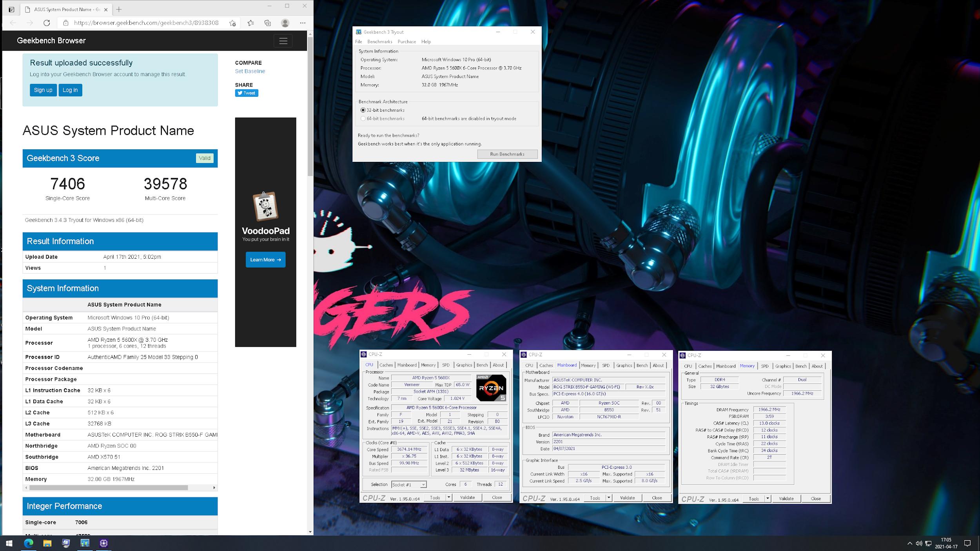Click the first CPU-Z window title icon
Screen dimensions: 980x551
coord(364,354)
